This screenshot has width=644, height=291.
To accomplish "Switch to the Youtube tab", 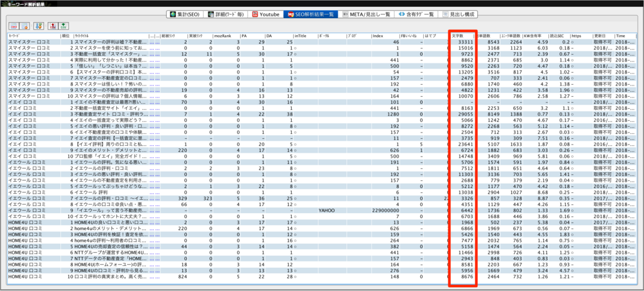I will (x=266, y=14).
